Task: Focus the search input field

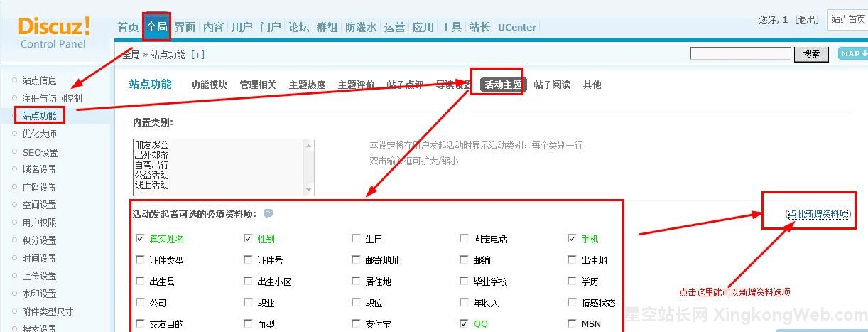Action: click(x=741, y=54)
